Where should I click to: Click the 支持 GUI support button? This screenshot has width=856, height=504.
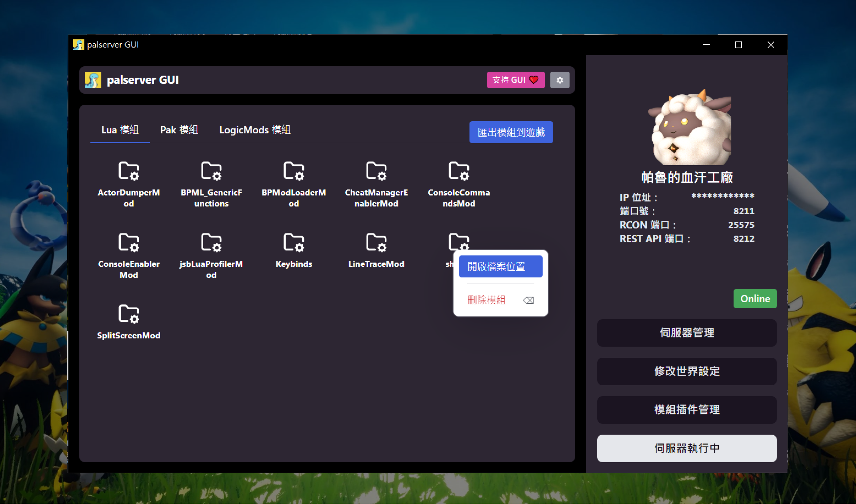click(516, 80)
